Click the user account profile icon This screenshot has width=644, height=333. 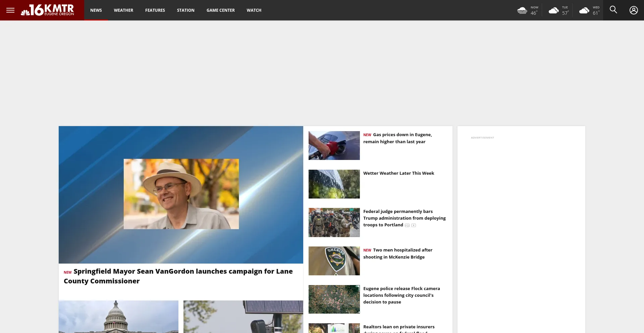pyautogui.click(x=633, y=10)
